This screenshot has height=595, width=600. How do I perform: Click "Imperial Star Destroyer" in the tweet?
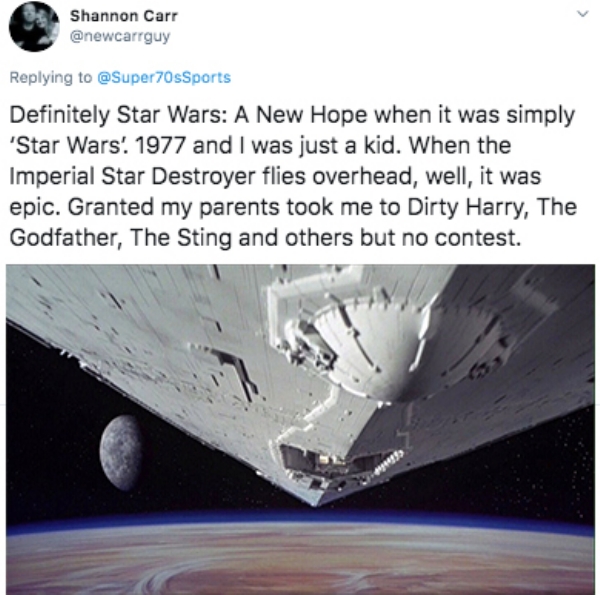point(132,176)
